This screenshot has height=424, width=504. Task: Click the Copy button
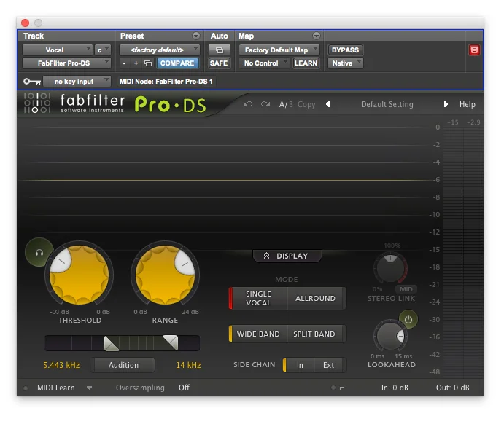coord(306,104)
